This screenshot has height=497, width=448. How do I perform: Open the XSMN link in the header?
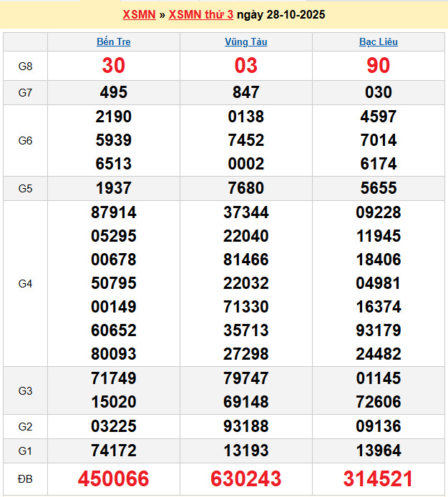[139, 14]
